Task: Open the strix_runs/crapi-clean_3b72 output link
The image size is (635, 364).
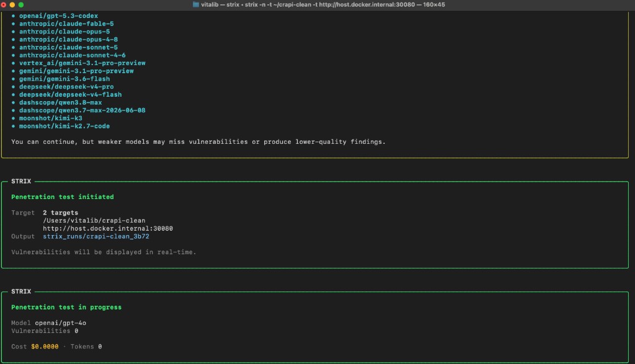Action: [x=96, y=236]
